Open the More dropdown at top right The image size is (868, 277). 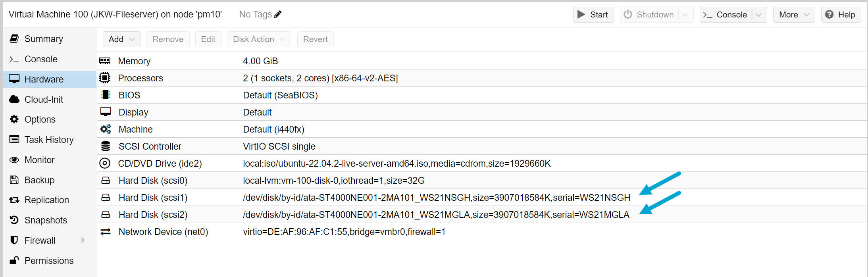[793, 14]
